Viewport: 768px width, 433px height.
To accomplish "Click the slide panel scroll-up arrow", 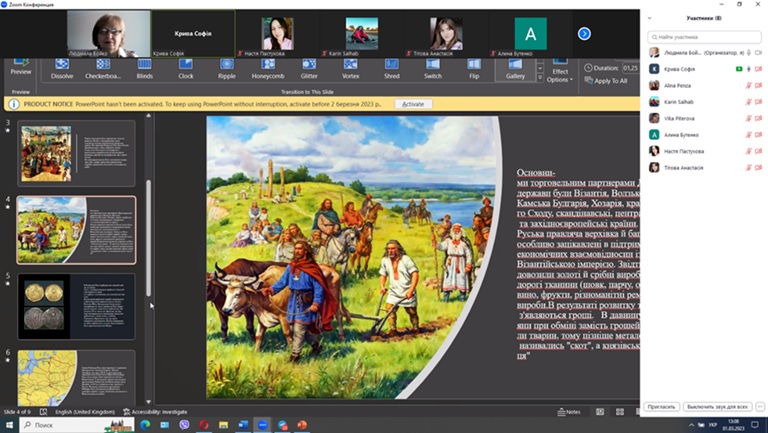I will (148, 116).
